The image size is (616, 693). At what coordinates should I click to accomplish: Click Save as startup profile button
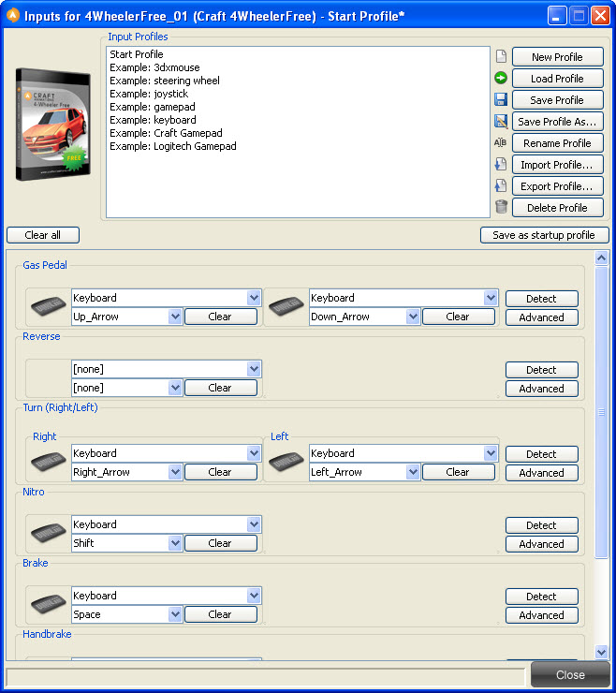[545, 235]
